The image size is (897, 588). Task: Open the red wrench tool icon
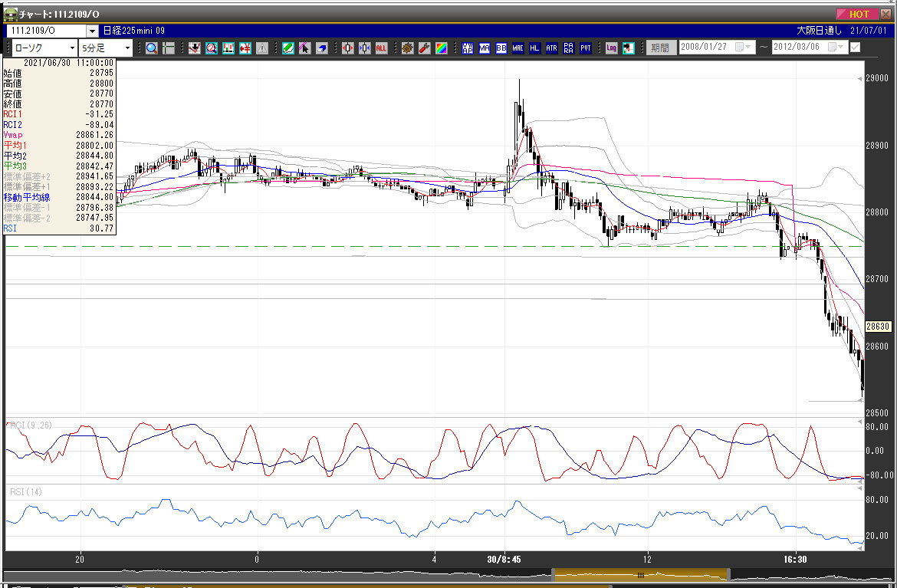(424, 48)
